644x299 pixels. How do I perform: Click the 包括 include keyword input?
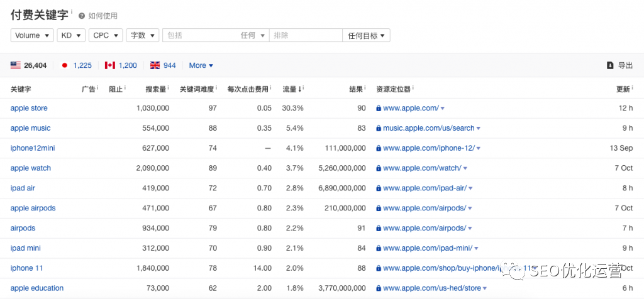coord(201,35)
